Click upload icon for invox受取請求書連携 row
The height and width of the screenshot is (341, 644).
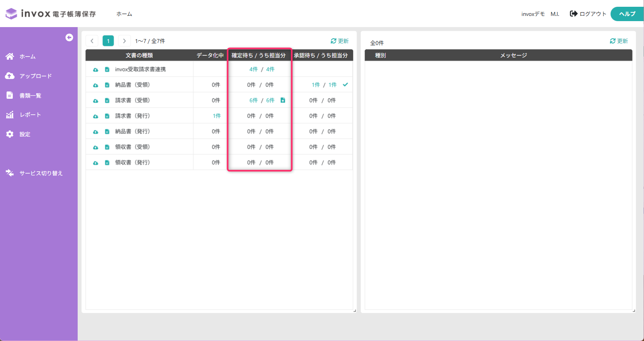(x=96, y=70)
